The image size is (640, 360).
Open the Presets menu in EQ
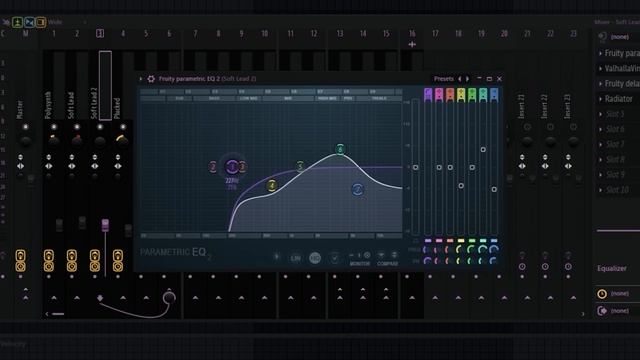[444, 79]
